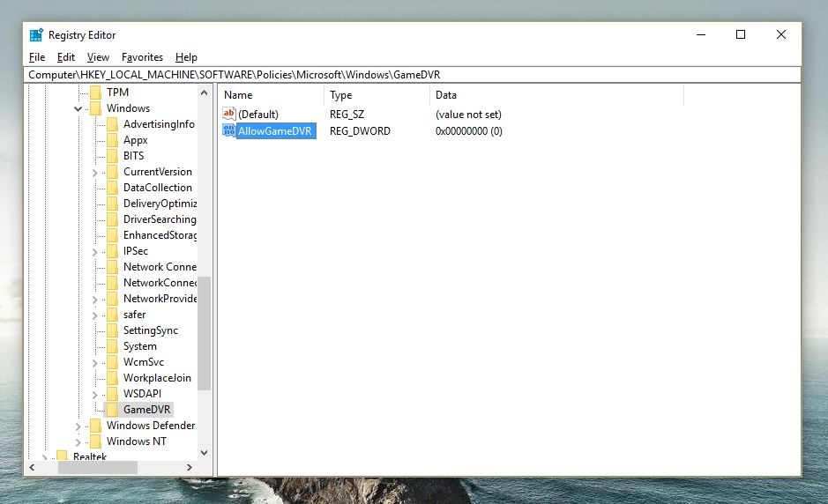Select the Realtek key at tree bottom
Image resolution: width=828 pixels, height=504 pixels.
coord(90,456)
